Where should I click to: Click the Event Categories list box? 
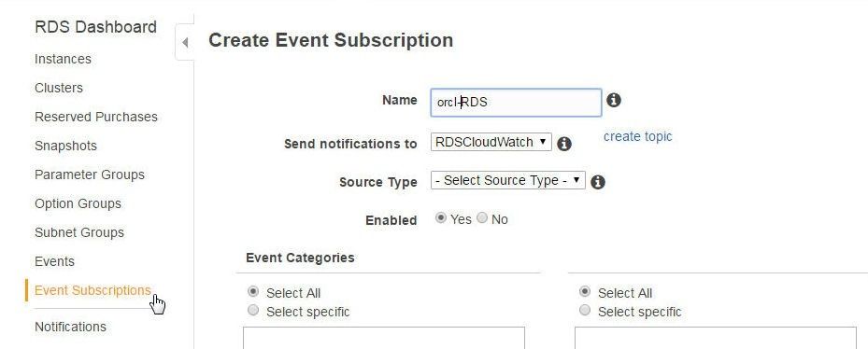point(384,338)
